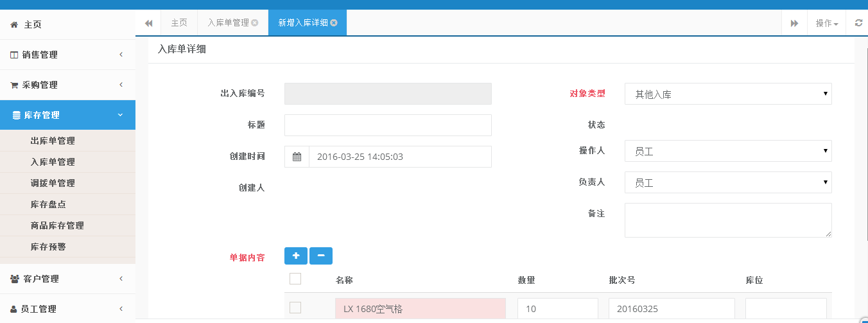The width and height of the screenshot is (868, 323).
Task: Switch to the 主页 tab
Action: click(x=179, y=22)
